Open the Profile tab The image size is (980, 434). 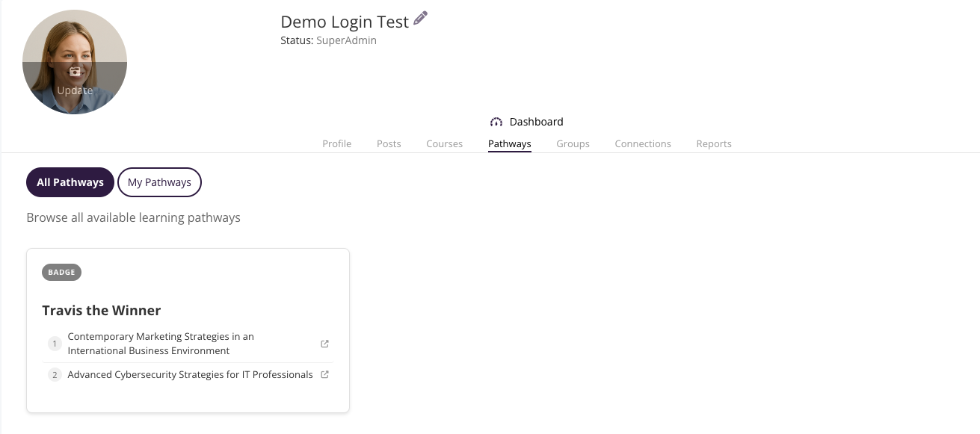336,143
